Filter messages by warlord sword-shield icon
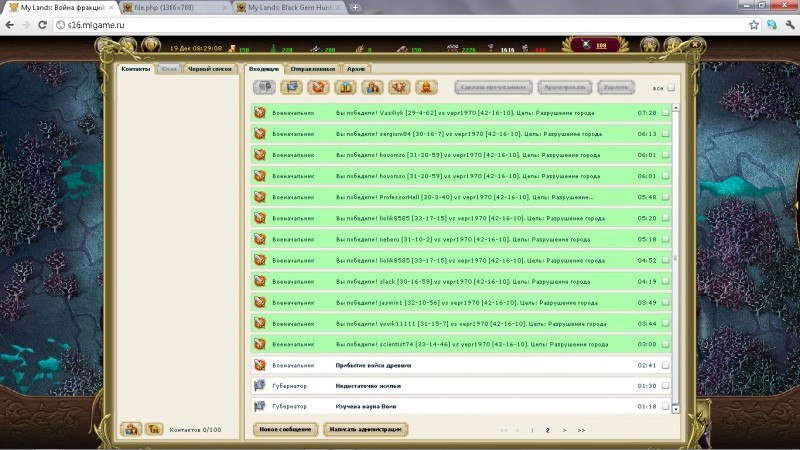Image resolution: width=800 pixels, height=450 pixels. [x=318, y=87]
